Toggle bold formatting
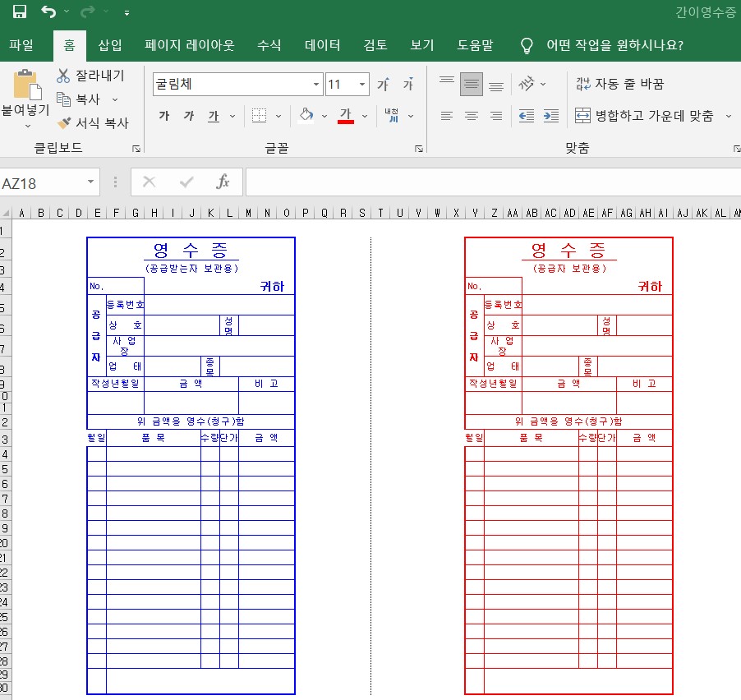This screenshot has height=700, width=741. (163, 116)
